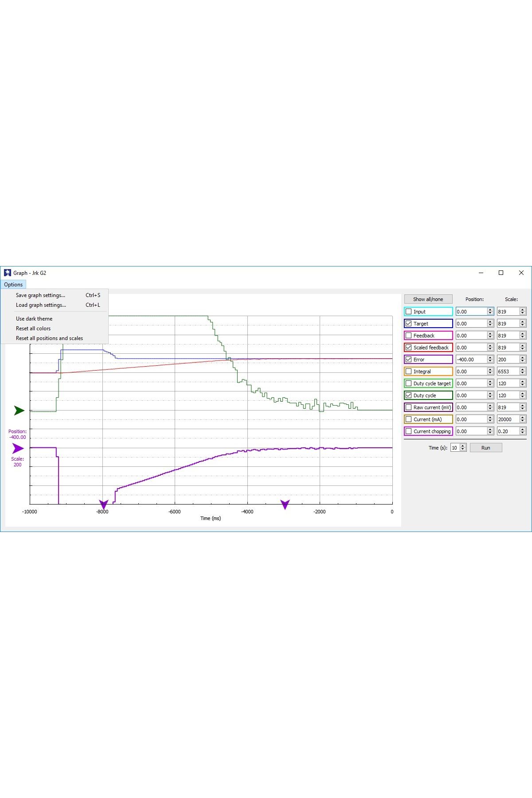Viewport: 532px width, 798px height.
Task: Click the Run button
Action: (x=486, y=448)
